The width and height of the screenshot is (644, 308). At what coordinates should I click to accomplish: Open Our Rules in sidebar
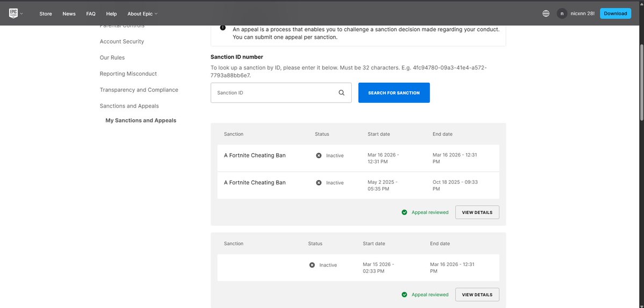[112, 58]
